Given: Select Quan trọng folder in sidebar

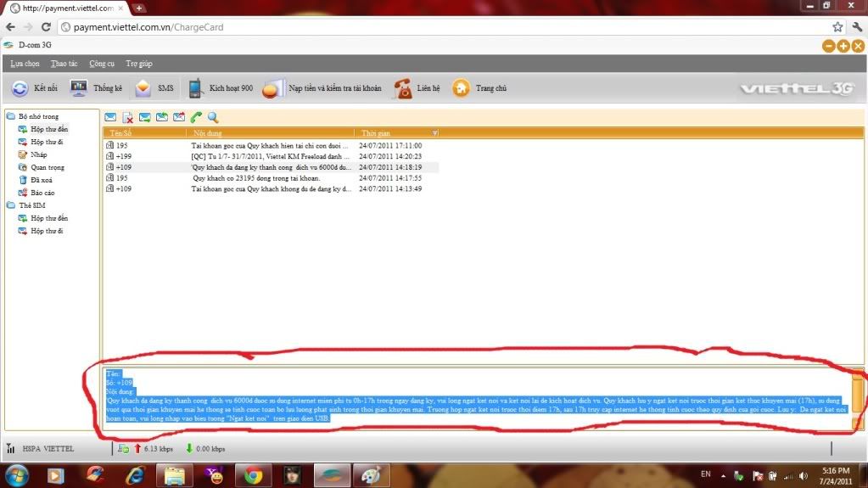Looking at the screenshot, I should tap(47, 167).
